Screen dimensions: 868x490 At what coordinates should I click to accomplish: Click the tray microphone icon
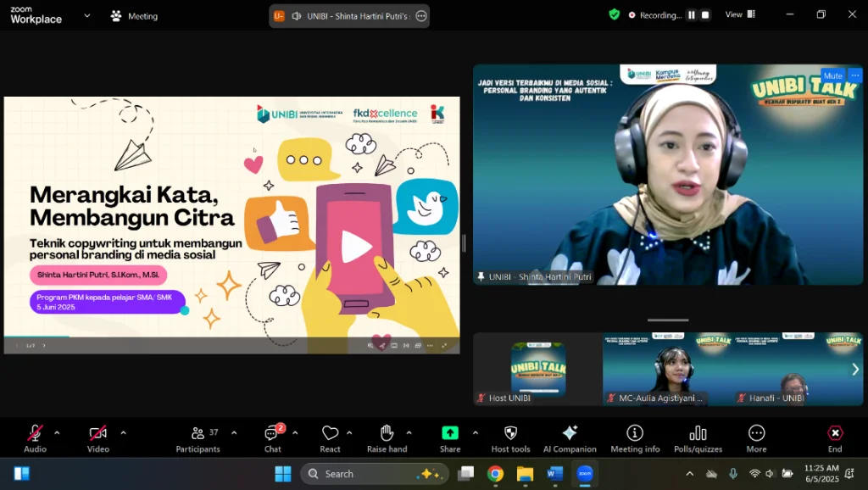(733, 474)
